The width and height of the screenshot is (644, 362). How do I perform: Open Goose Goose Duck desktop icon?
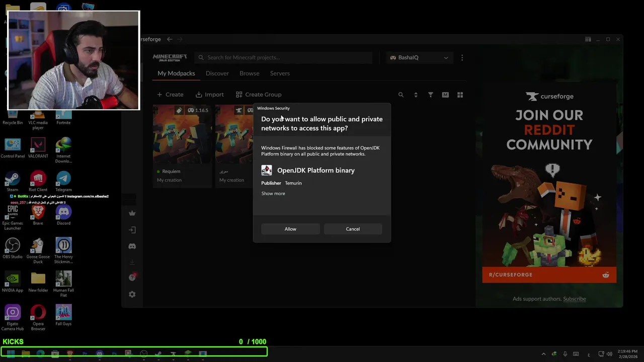click(x=38, y=251)
